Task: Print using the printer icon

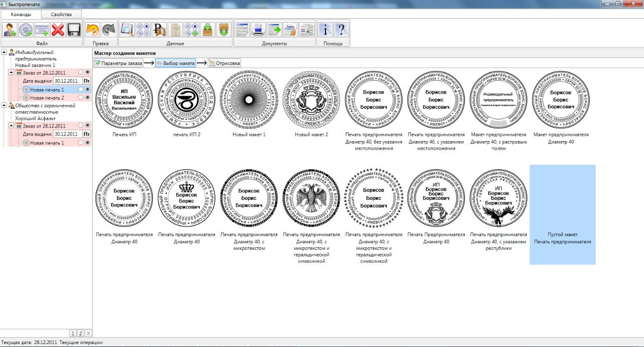Action: pos(259,30)
